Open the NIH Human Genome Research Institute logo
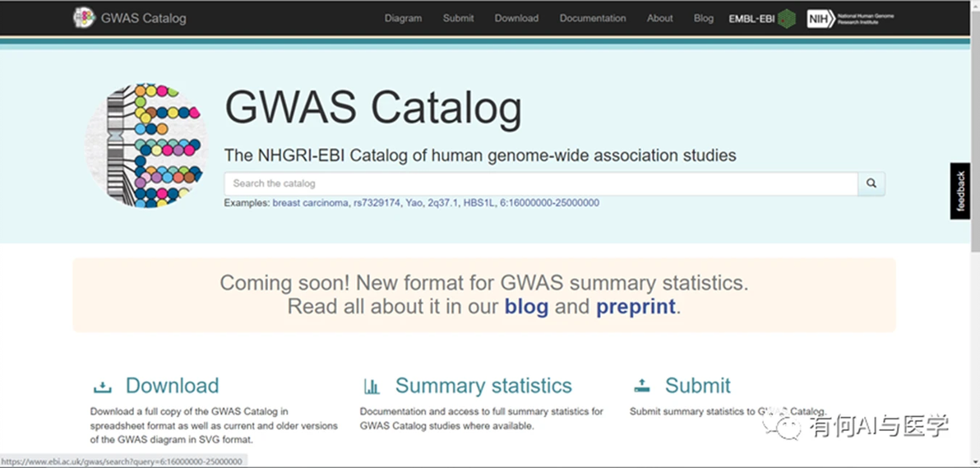 [850, 18]
